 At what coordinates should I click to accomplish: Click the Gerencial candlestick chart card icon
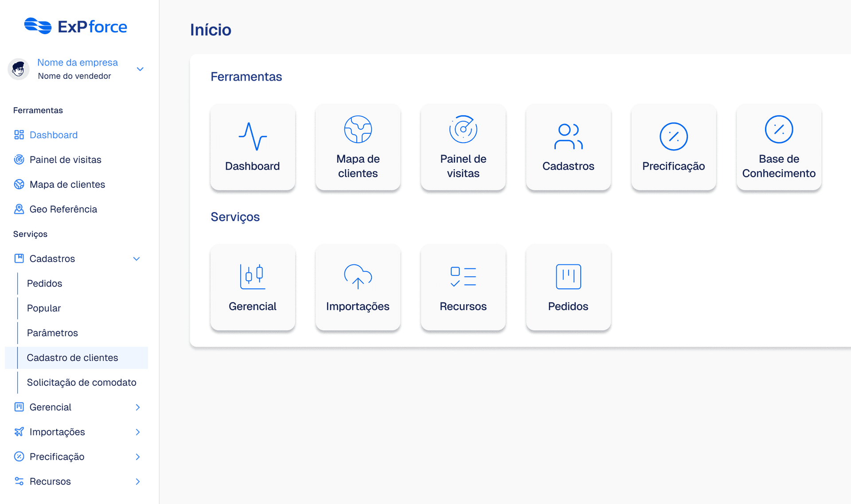pos(253,276)
